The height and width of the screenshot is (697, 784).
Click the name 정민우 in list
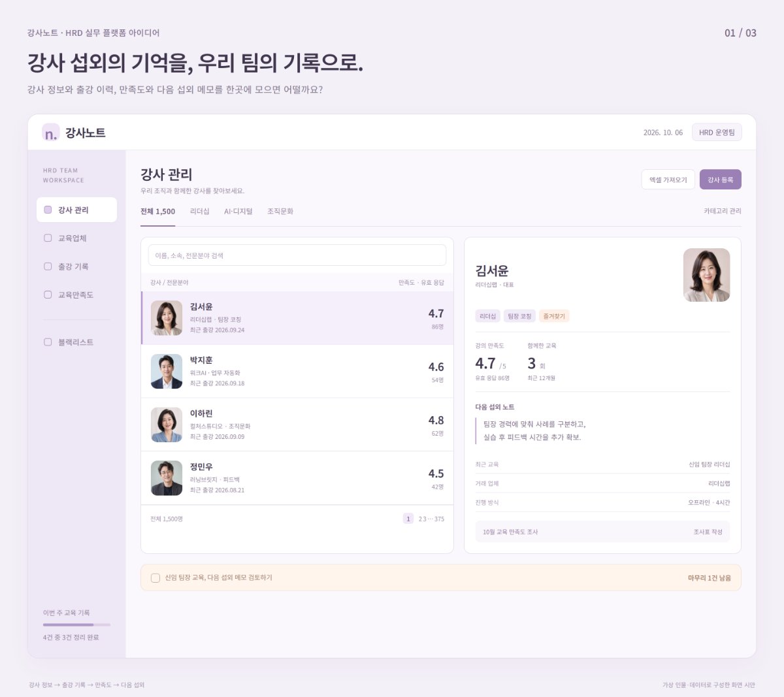click(201, 467)
